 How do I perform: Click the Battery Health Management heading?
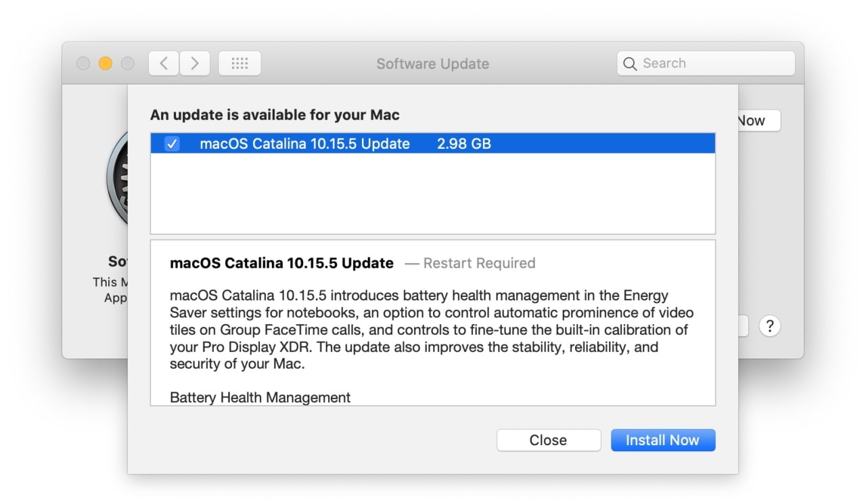pyautogui.click(x=260, y=397)
